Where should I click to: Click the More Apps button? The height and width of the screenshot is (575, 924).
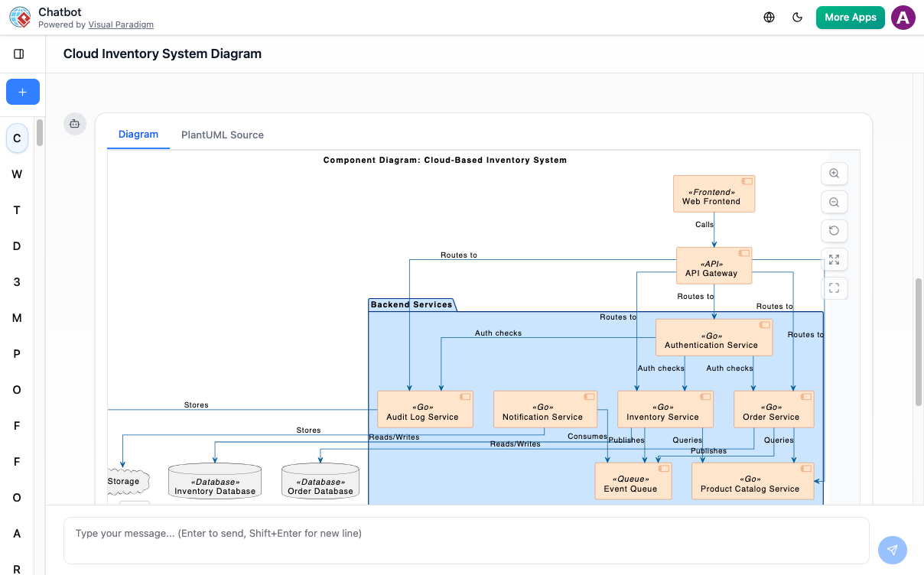point(850,17)
